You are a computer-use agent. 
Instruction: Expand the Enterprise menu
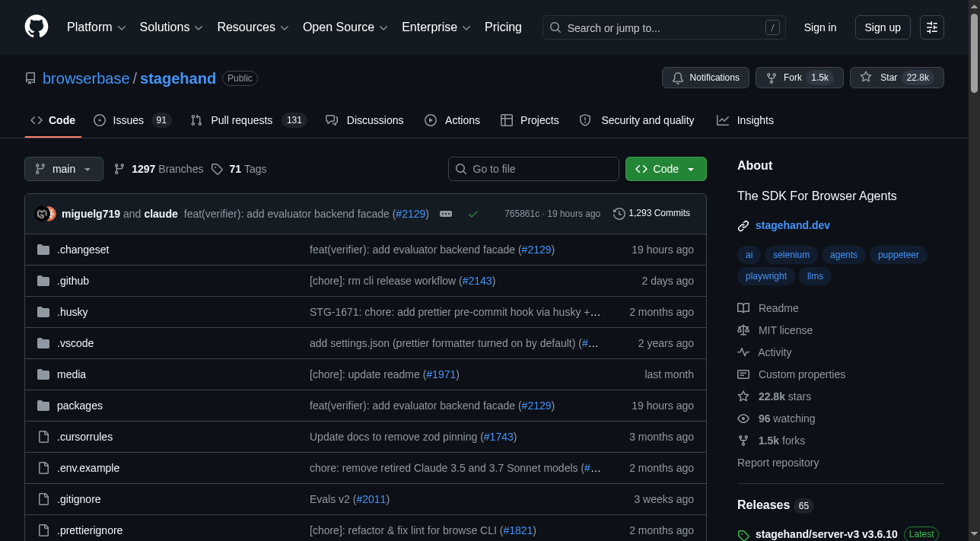click(437, 27)
